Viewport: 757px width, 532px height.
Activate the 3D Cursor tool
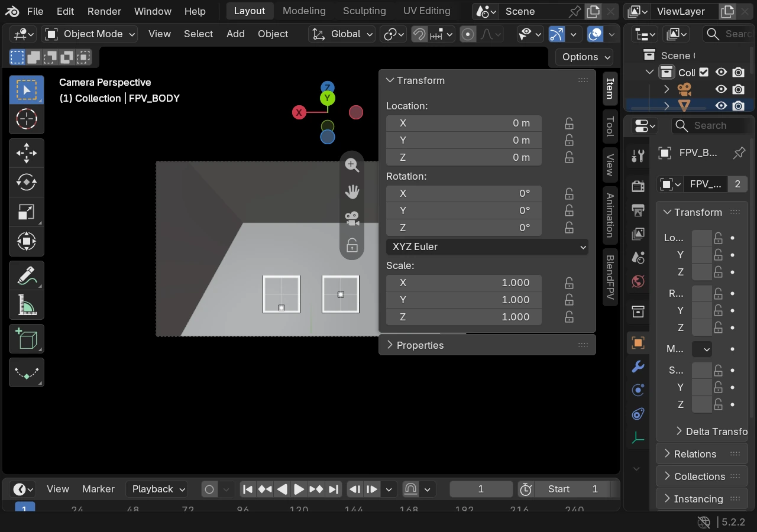point(27,119)
